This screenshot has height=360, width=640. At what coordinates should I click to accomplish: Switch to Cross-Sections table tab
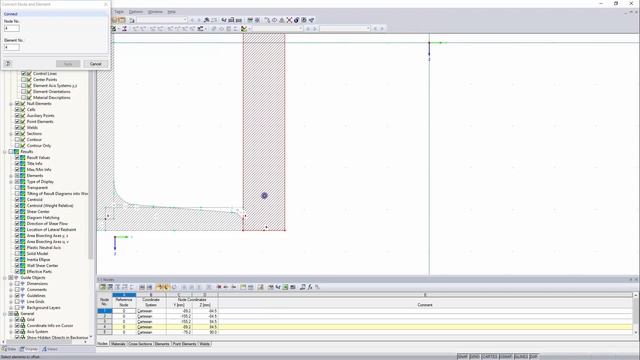(x=140, y=344)
